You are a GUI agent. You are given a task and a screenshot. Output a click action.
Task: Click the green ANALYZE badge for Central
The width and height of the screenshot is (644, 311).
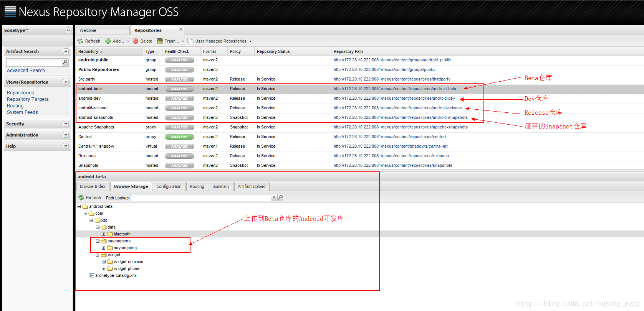(179, 137)
